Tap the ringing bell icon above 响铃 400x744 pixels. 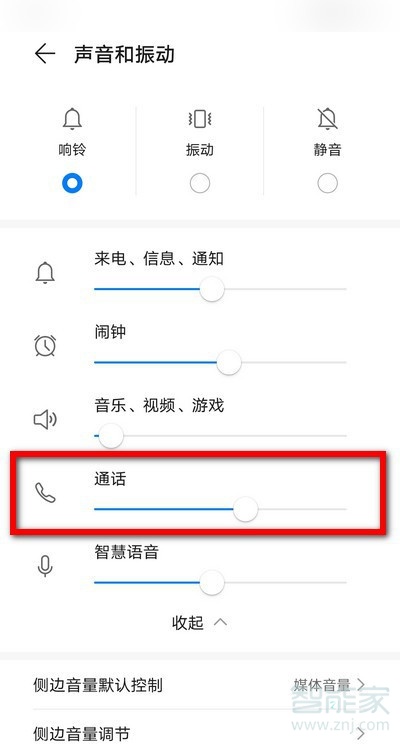(x=72, y=119)
